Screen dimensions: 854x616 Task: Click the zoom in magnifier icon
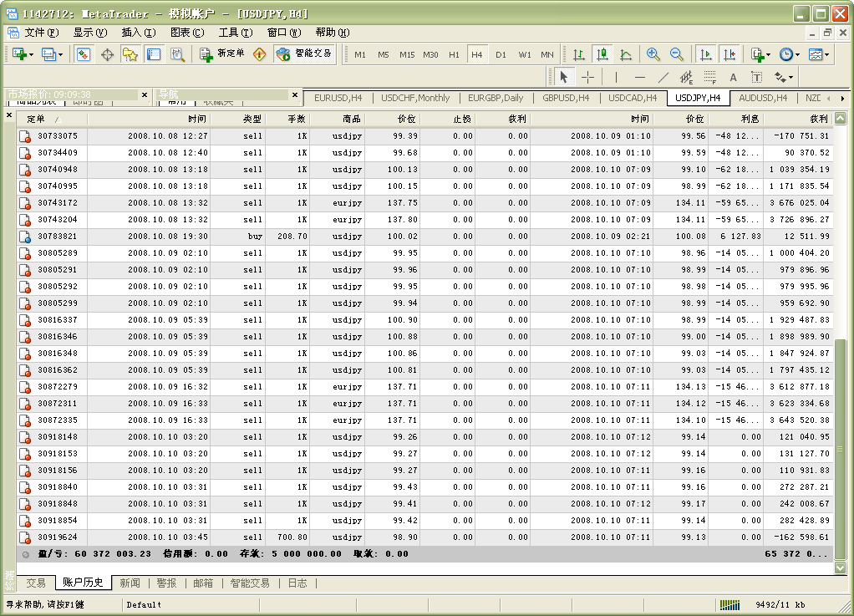point(653,54)
